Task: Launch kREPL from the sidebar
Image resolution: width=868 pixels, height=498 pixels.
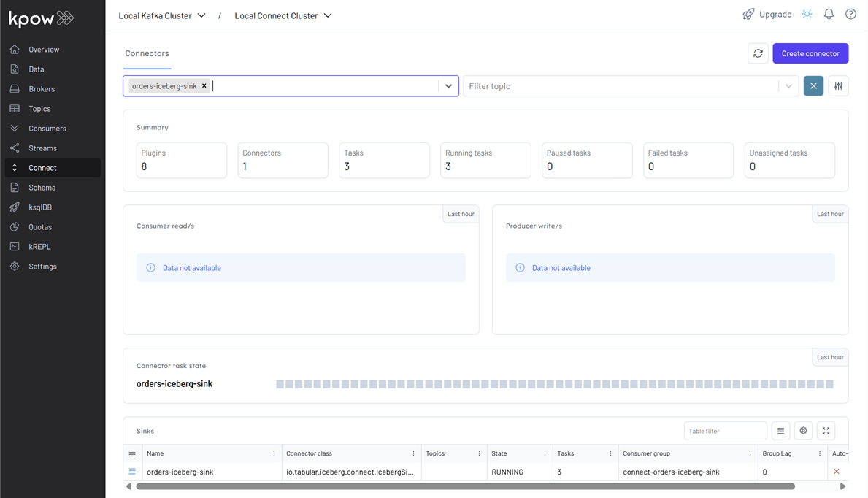Action: pos(40,247)
